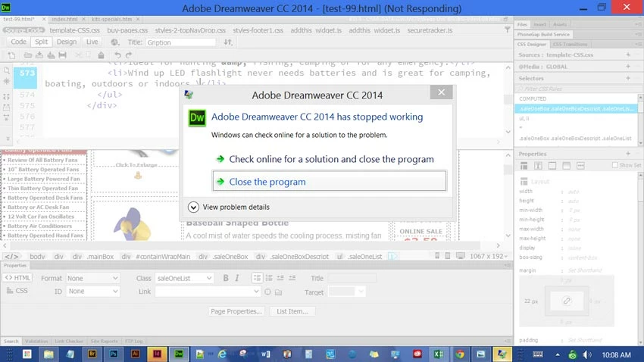Toggle Italic in the Properties inspector
This screenshot has height=362, width=644.
(x=237, y=278)
